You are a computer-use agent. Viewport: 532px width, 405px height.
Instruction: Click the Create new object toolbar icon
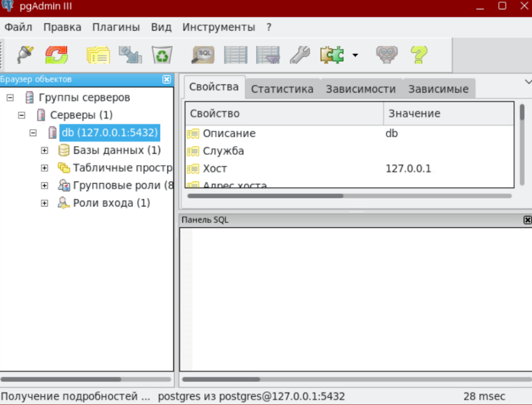[x=130, y=55]
